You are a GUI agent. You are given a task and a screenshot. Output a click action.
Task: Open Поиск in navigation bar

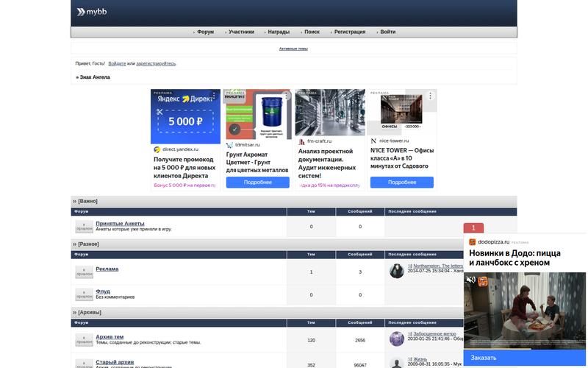point(312,32)
